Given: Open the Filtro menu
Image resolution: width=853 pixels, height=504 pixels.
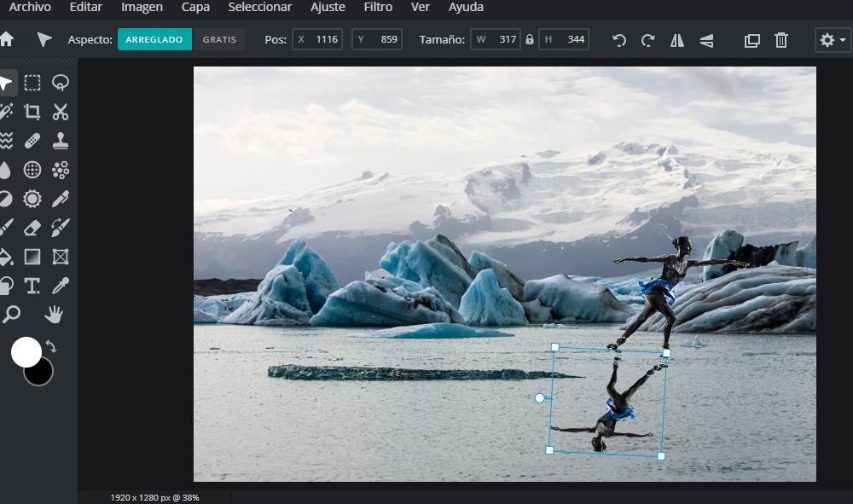Looking at the screenshot, I should (378, 8).
